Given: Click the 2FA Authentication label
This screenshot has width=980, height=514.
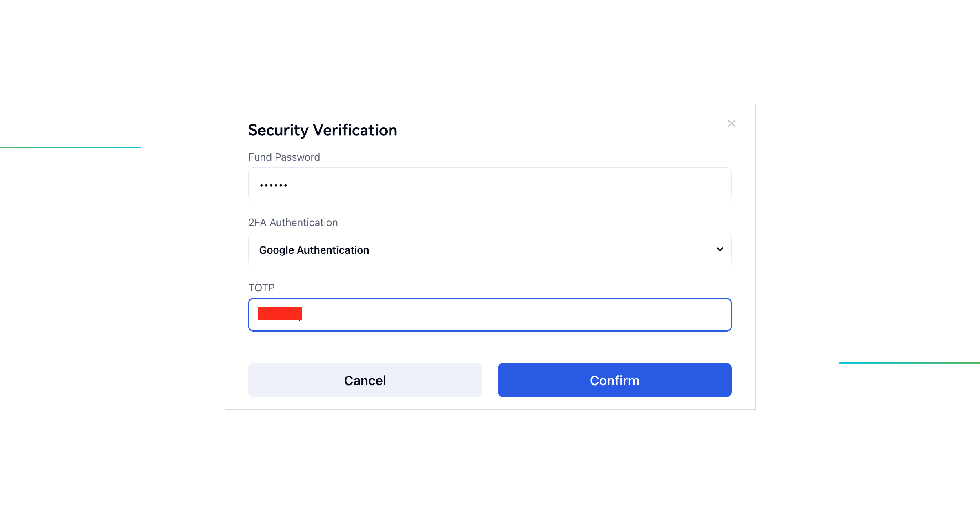Looking at the screenshot, I should click(x=293, y=222).
